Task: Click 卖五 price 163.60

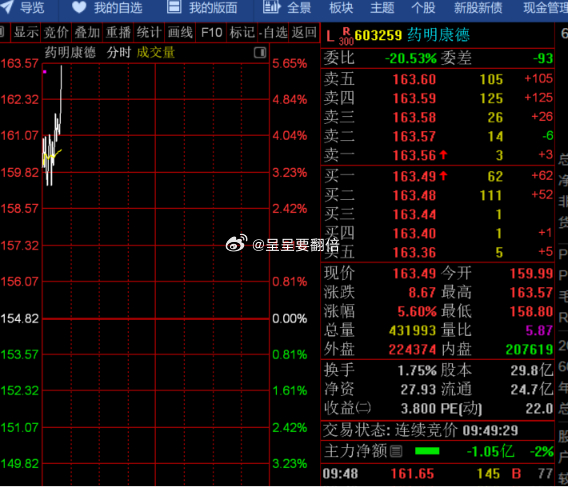Action: (414, 79)
